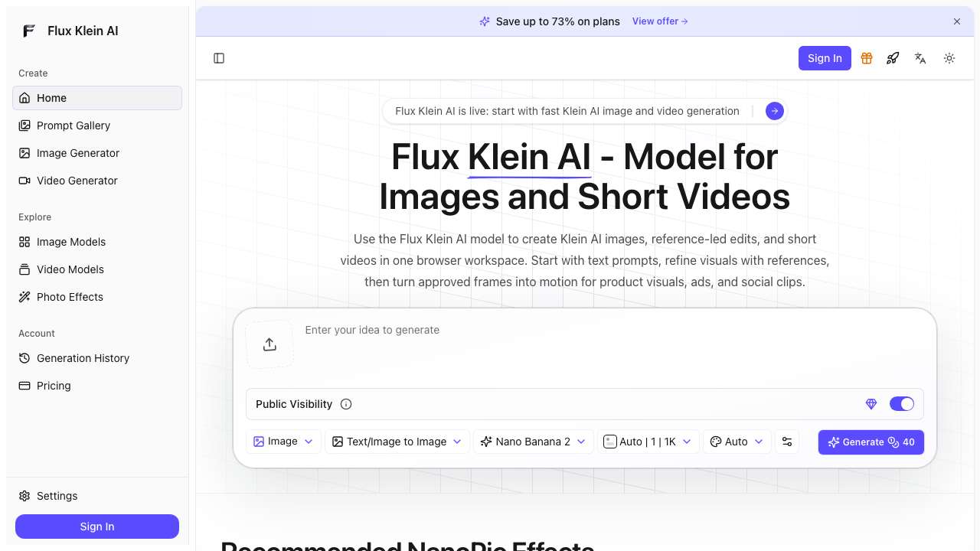
Task: Click the Flux Klein AI brand name
Action: click(x=83, y=31)
